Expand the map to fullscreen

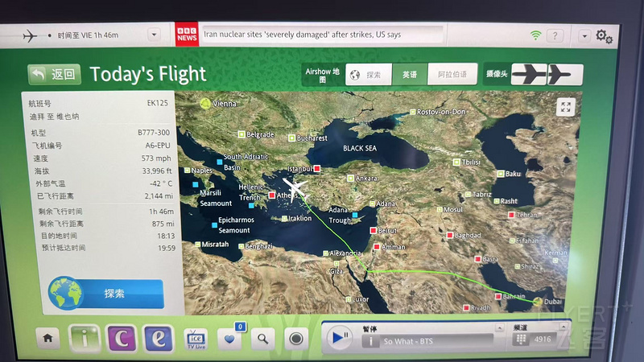566,108
